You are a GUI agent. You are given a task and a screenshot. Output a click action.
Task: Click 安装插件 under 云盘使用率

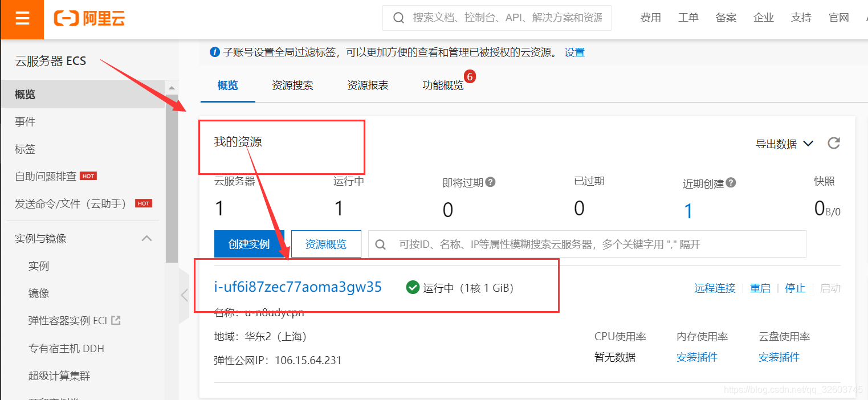click(x=779, y=357)
